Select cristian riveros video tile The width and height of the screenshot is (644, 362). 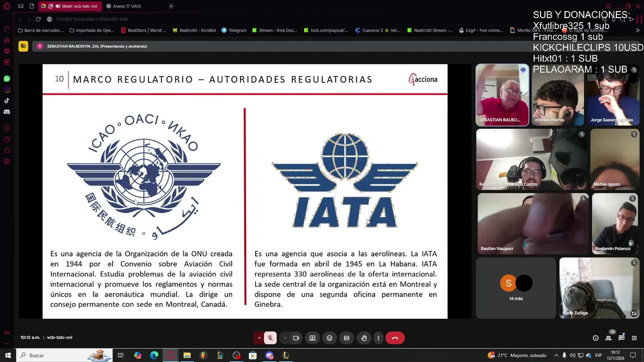pos(557,95)
